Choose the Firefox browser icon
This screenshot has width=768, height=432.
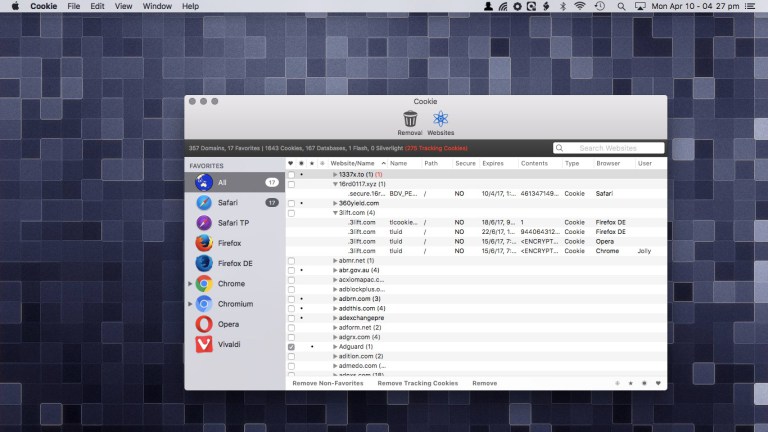tap(204, 243)
